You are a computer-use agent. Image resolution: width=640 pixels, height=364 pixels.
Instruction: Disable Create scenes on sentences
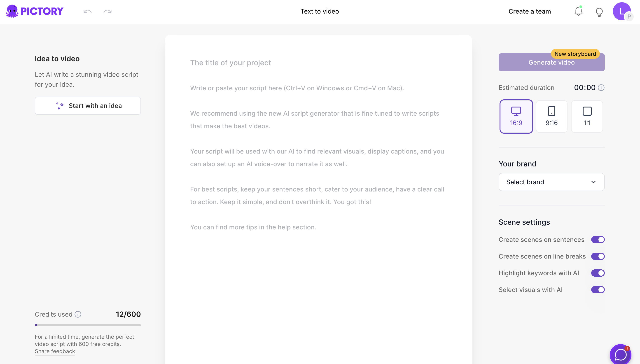tap(598, 240)
